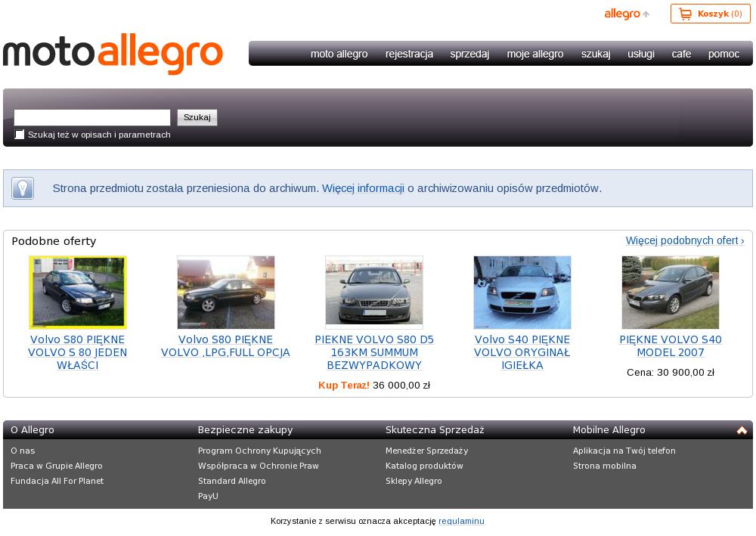Click the O nas footer link
Screen dimensions: 756x536
click(x=23, y=451)
